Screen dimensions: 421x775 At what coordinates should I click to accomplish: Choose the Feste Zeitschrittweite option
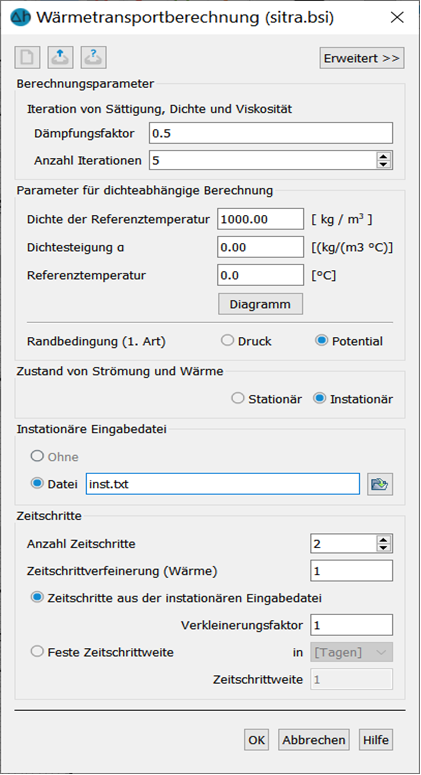click(102, 652)
